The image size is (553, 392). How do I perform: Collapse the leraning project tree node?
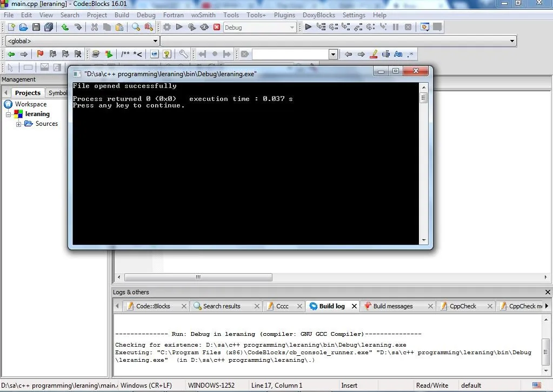pyautogui.click(x=9, y=114)
